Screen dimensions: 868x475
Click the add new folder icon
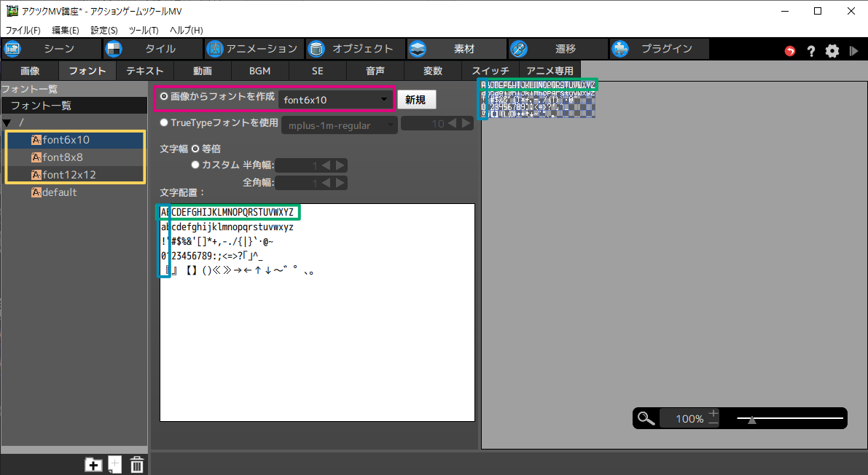click(x=93, y=465)
